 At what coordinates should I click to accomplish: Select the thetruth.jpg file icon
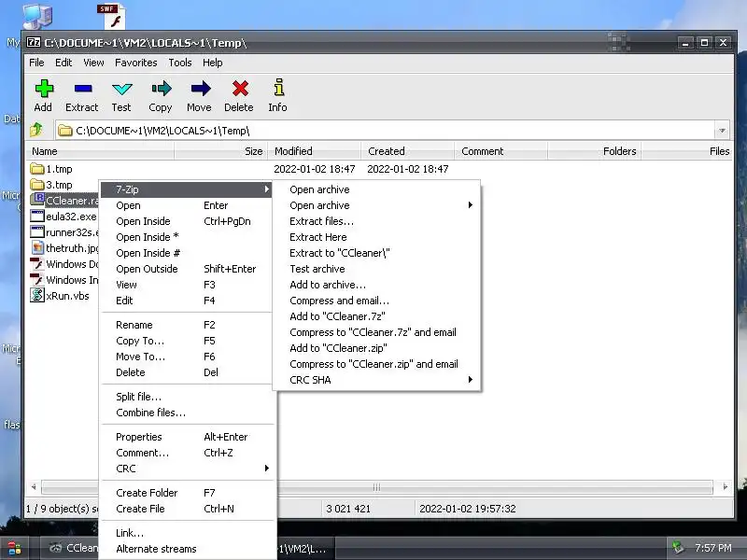[37, 247]
